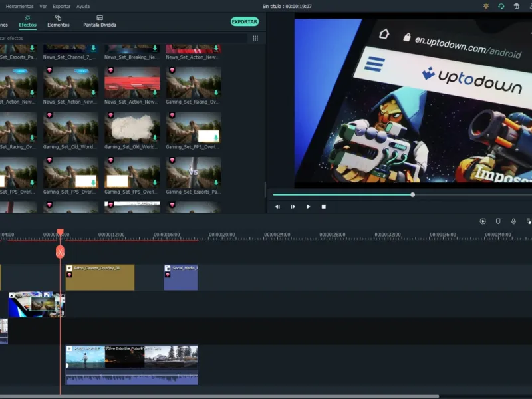Open the support headset icon

click(x=501, y=6)
